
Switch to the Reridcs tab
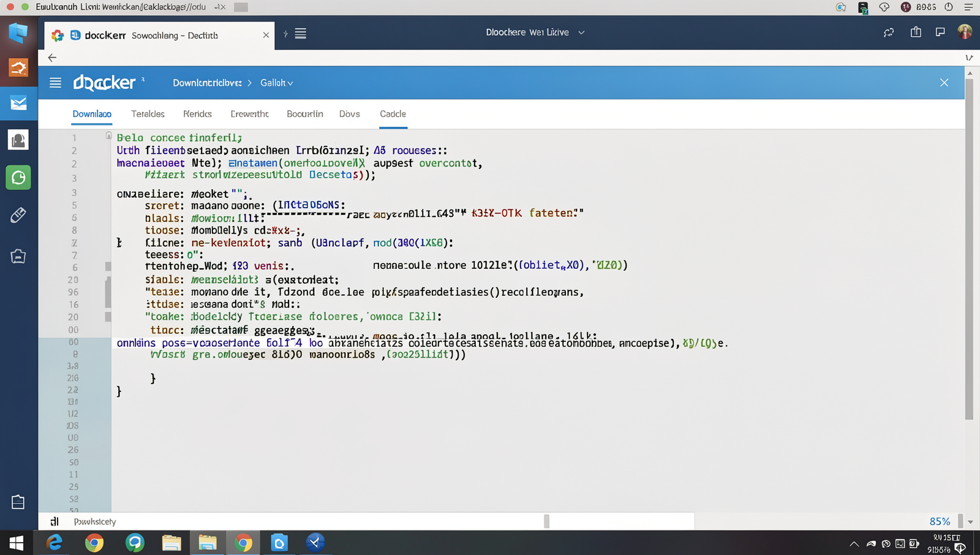[197, 114]
